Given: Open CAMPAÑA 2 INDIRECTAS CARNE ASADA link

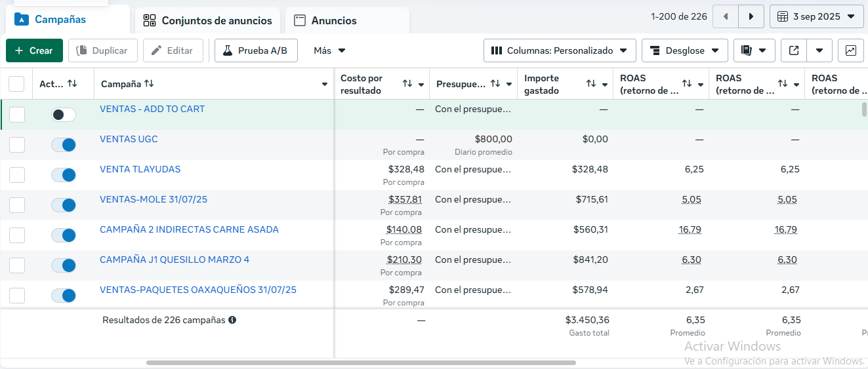Looking at the screenshot, I should coord(189,229).
